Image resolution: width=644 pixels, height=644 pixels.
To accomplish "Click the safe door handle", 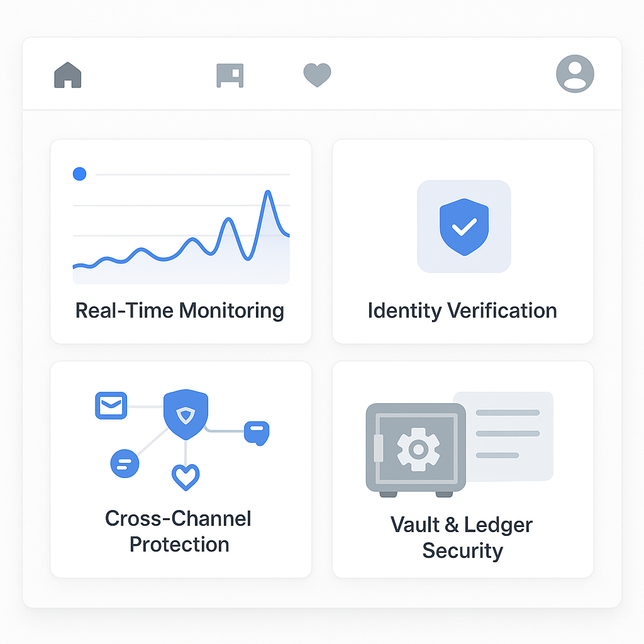I will [378, 448].
